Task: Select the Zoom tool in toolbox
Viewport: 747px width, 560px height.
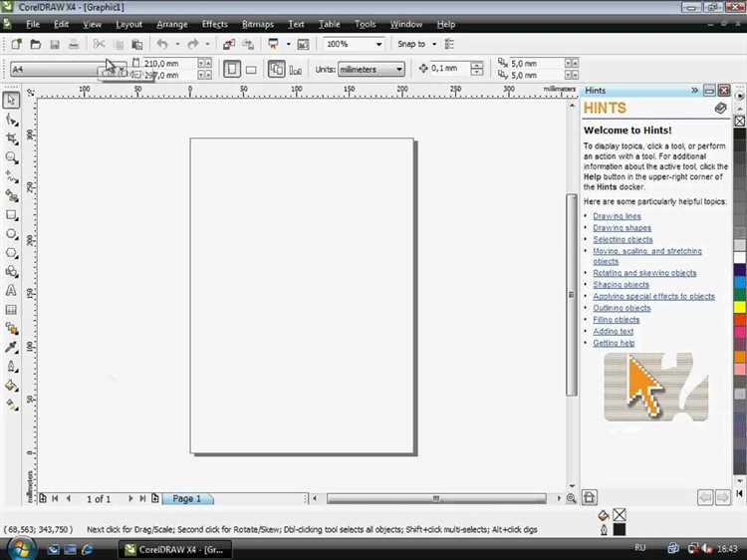Action: point(11,157)
